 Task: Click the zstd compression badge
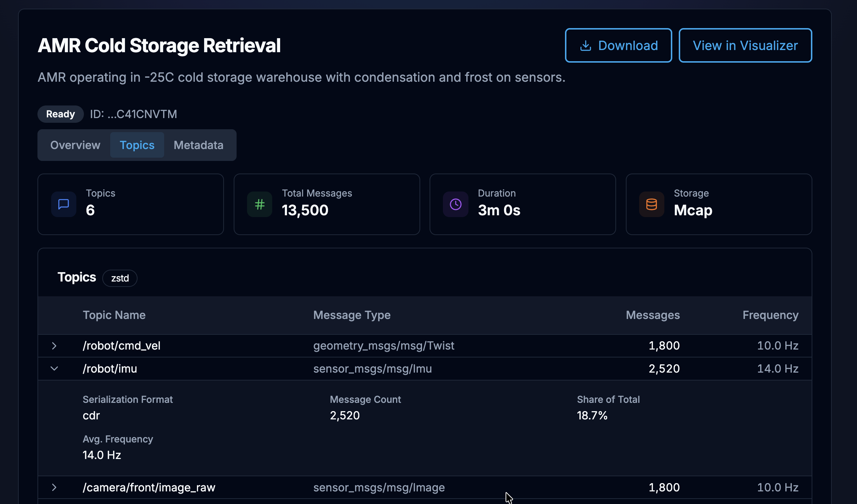120,278
